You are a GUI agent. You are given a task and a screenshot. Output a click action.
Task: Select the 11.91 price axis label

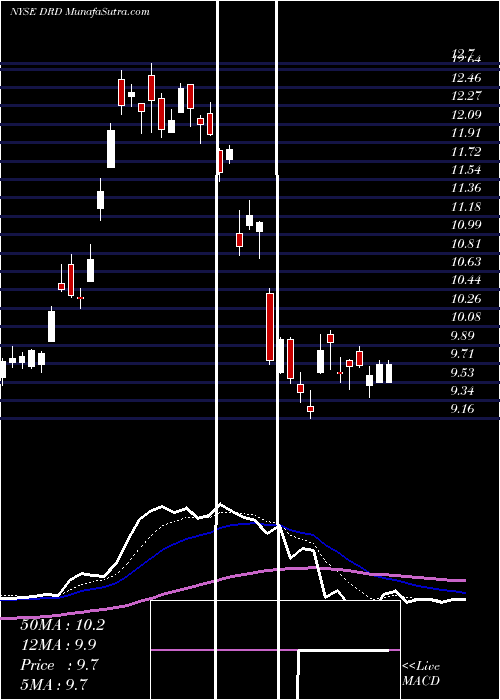pyautogui.click(x=466, y=133)
